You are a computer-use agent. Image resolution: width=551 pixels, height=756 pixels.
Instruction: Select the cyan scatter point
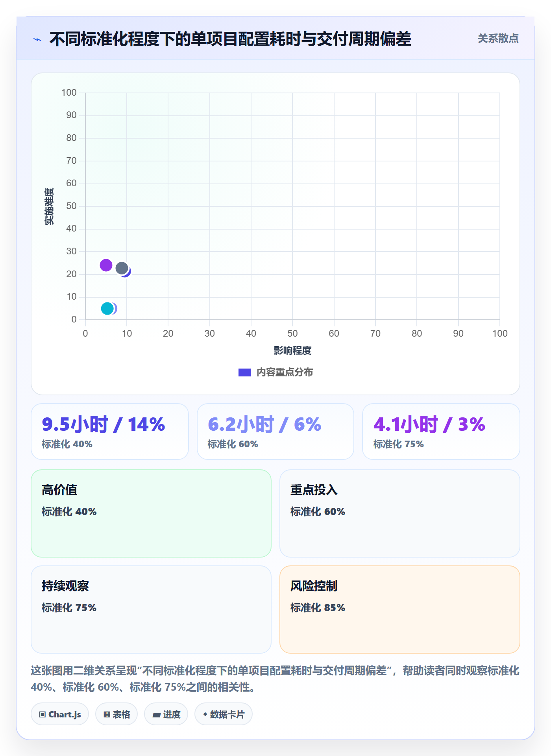[107, 309]
